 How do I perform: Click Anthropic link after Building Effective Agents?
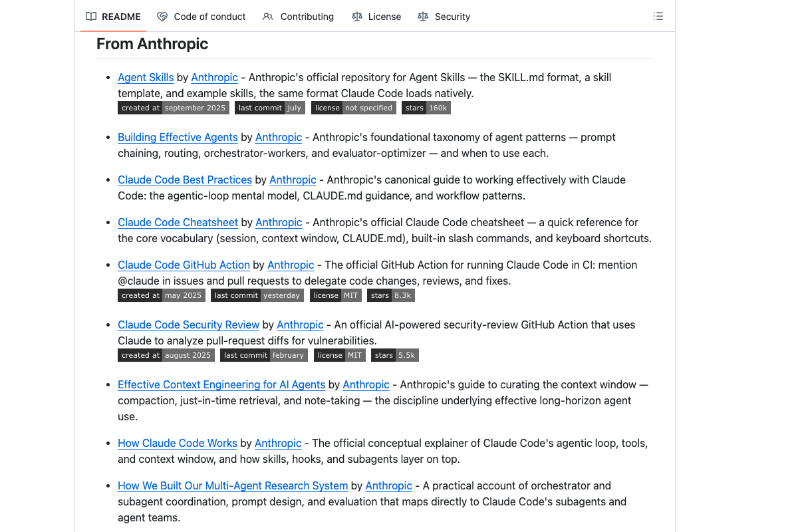279,137
